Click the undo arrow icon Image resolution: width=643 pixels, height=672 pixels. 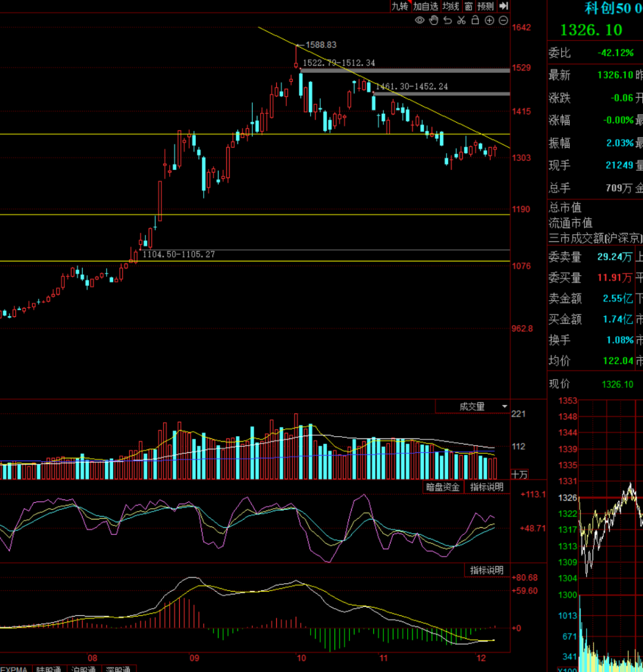click(448, 20)
